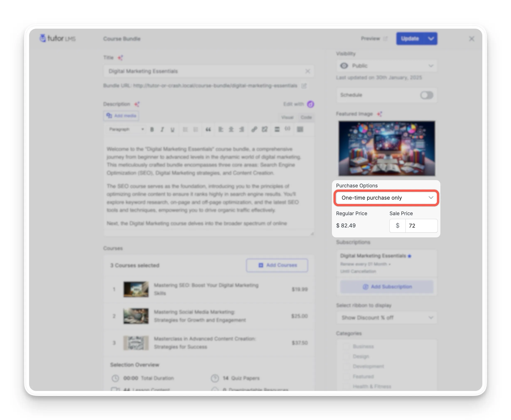Image resolution: width=511 pixels, height=420 pixels.
Task: Insert a bulleted list
Action: (185, 129)
